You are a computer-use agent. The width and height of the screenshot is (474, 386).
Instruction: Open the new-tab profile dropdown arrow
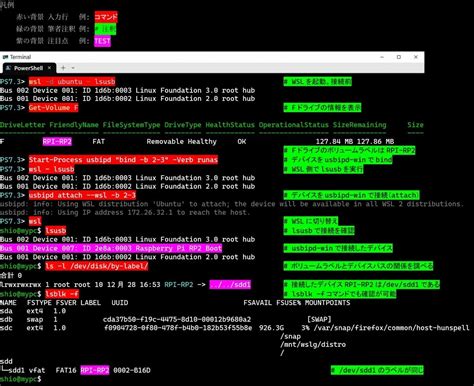pyautogui.click(x=73, y=68)
